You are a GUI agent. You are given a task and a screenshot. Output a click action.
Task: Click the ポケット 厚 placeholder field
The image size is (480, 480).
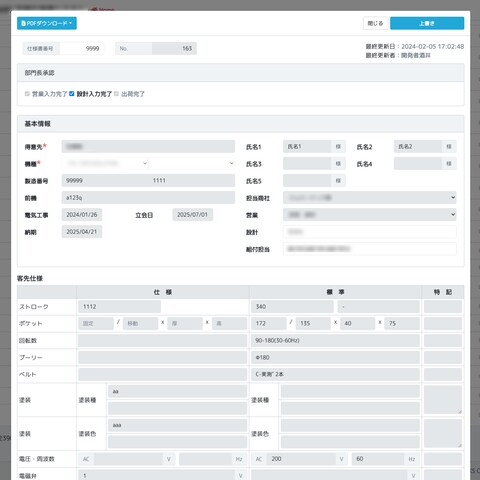(185, 323)
